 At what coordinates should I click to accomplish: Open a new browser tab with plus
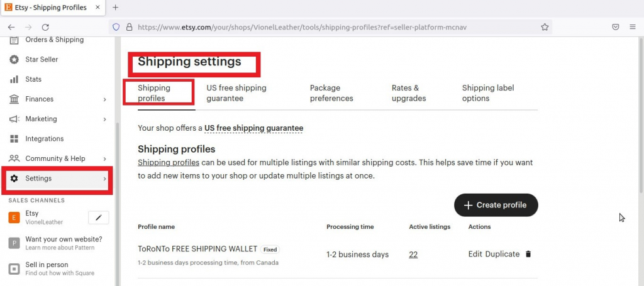(x=116, y=8)
